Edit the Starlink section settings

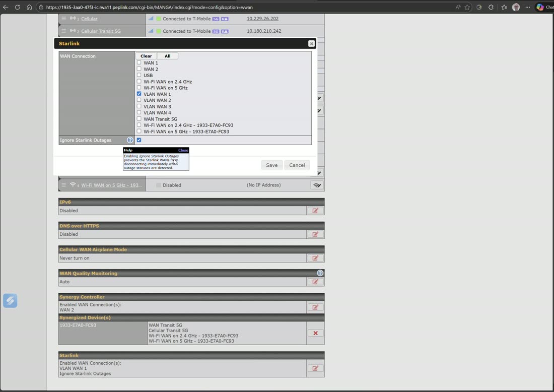tap(315, 368)
